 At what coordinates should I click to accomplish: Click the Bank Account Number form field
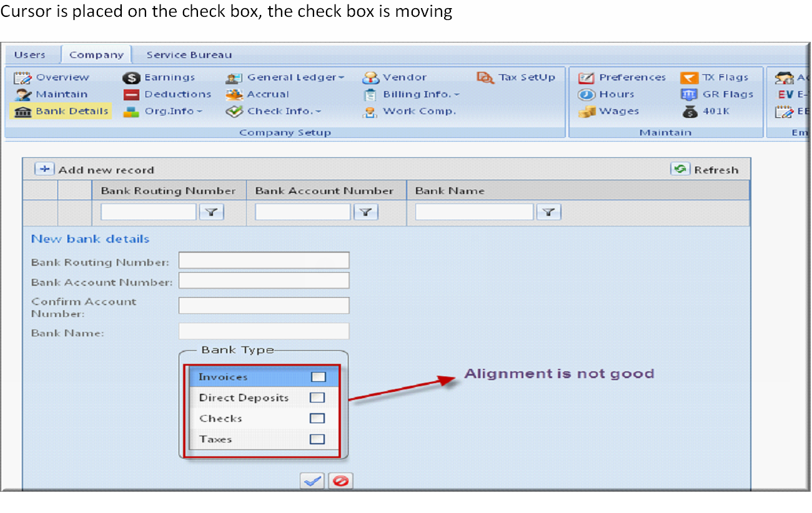264,281
